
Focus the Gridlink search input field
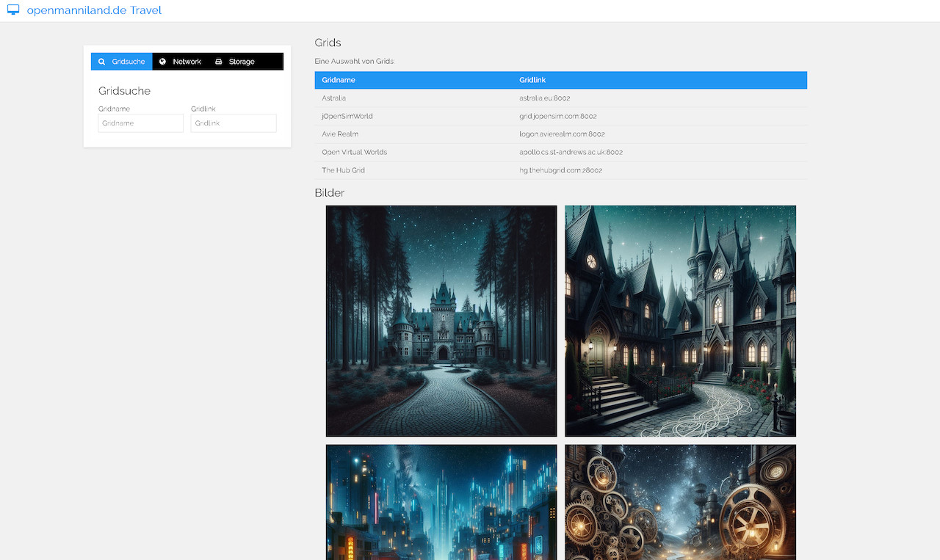coord(234,123)
